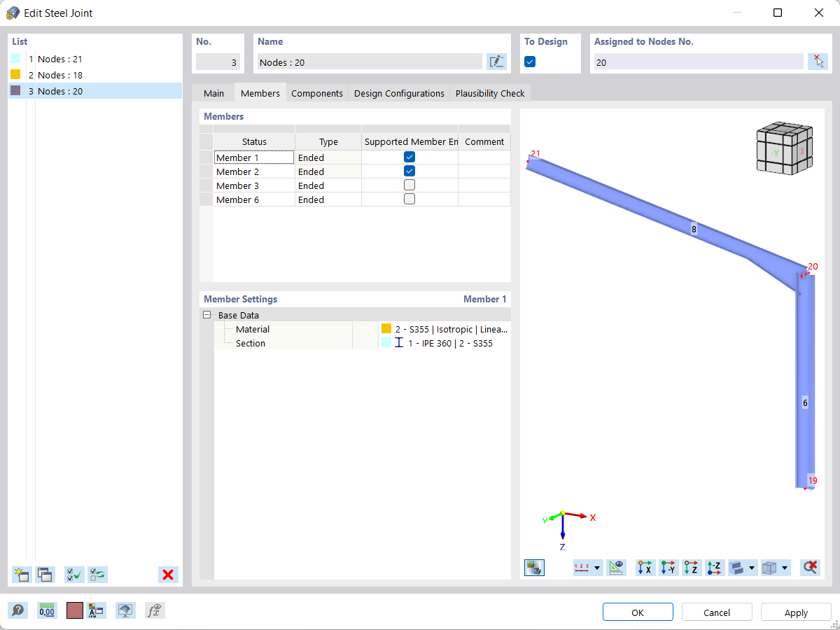Screen dimensions: 840x630
Task: Click the Section row label
Action: point(251,343)
